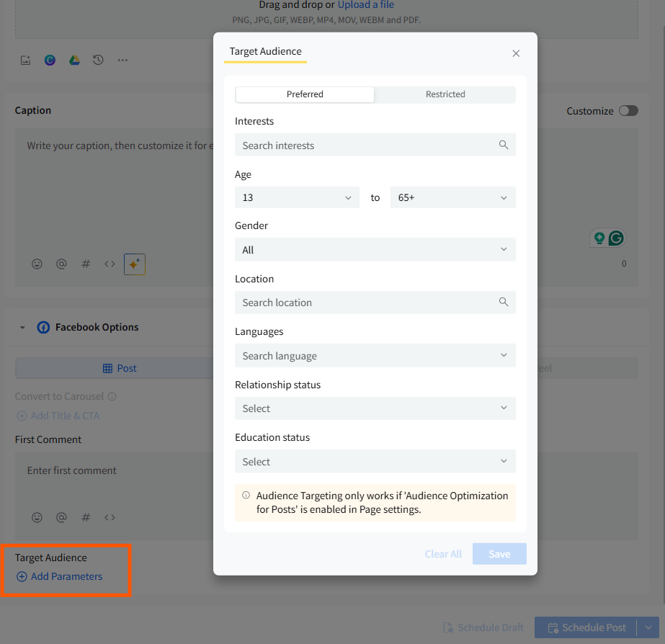Click the Schedule Draft button
The image size is (665, 644).
point(483,627)
